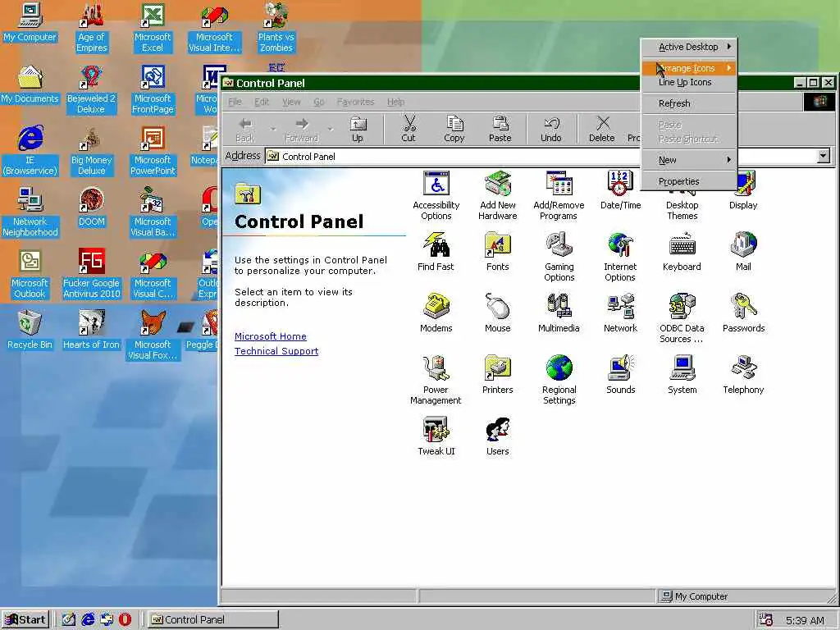Select DOOM desktop shortcut
Image resolution: width=840 pixels, height=630 pixels.
pos(92,207)
